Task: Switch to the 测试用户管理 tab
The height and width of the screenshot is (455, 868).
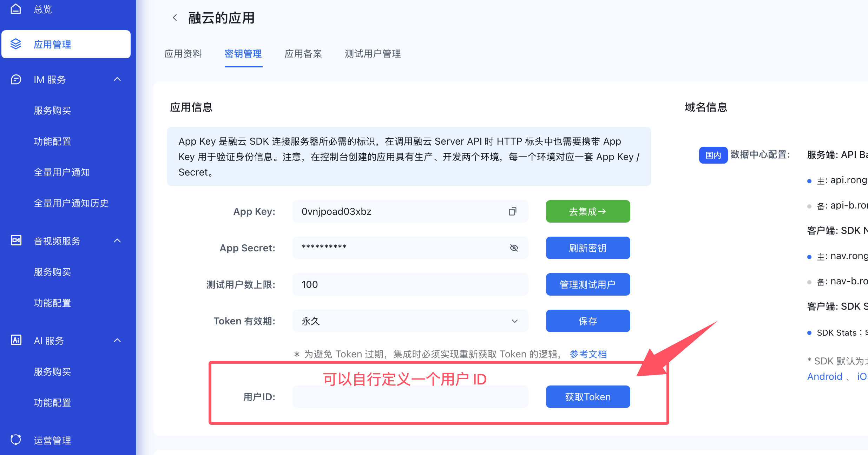Action: coord(373,54)
